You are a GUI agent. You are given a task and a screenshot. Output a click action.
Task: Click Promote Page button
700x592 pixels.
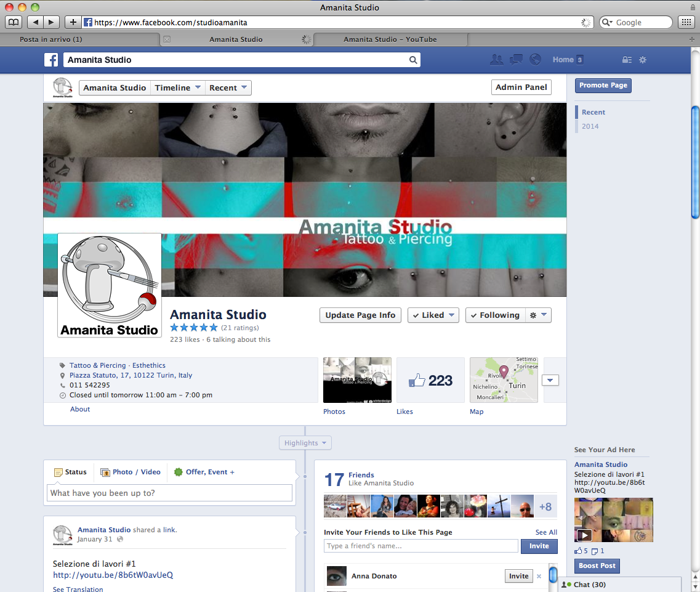point(603,86)
